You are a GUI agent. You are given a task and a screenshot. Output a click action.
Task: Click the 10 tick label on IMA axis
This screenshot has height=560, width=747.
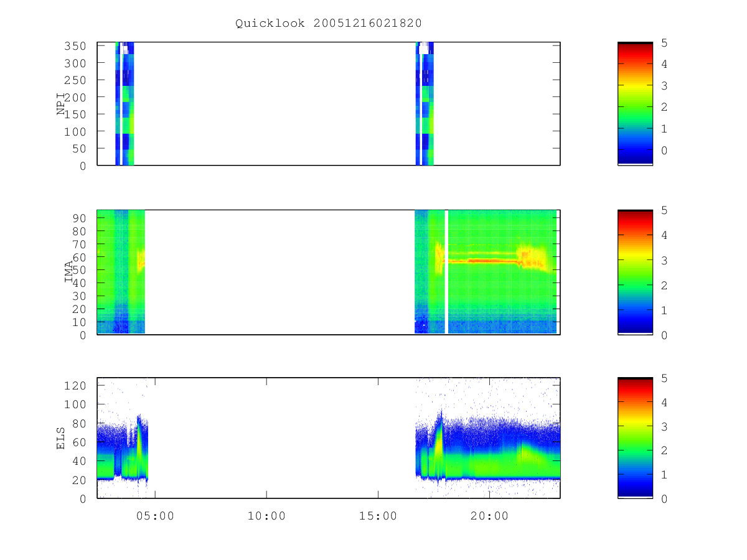81,322
